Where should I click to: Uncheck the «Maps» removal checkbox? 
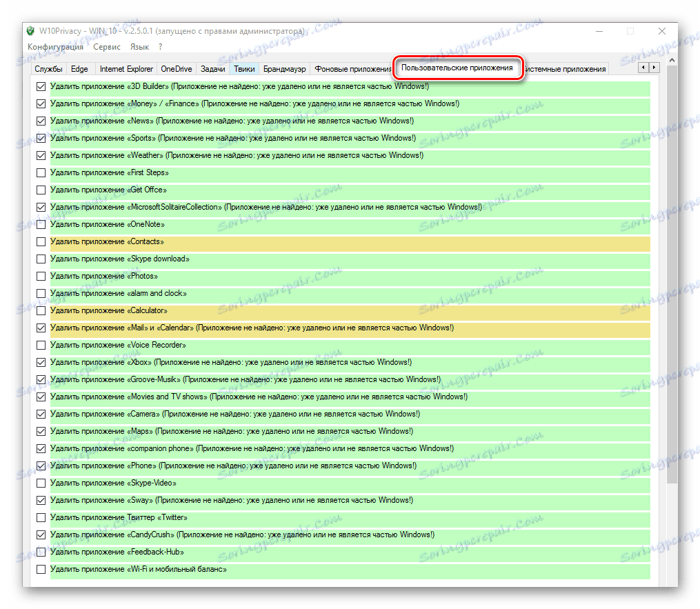[41, 431]
